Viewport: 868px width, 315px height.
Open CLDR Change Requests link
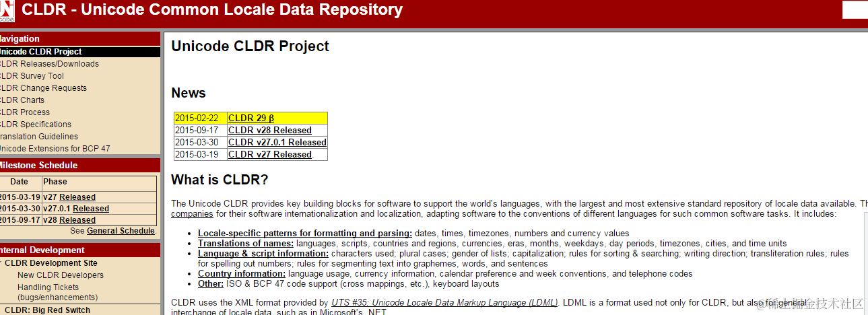click(42, 88)
